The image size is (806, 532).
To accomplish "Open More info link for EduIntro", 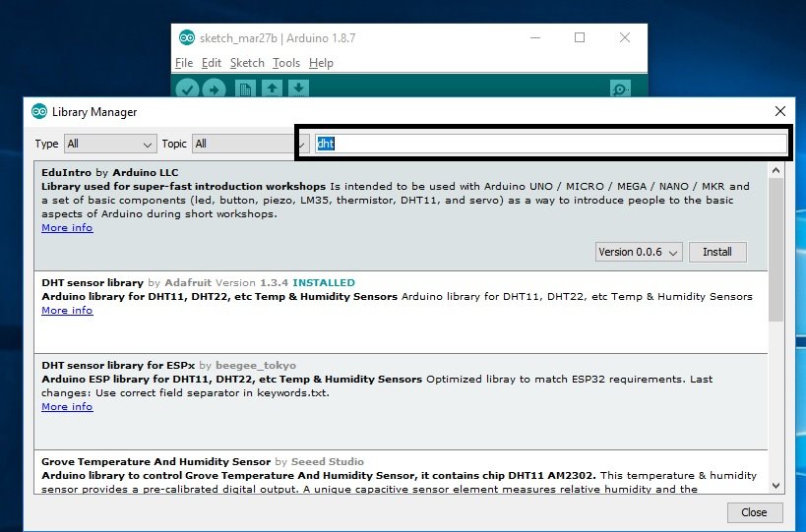I will point(67,227).
